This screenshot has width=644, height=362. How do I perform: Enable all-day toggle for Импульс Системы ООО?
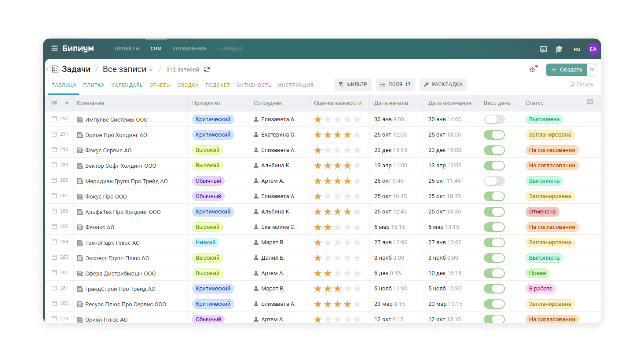coord(494,119)
